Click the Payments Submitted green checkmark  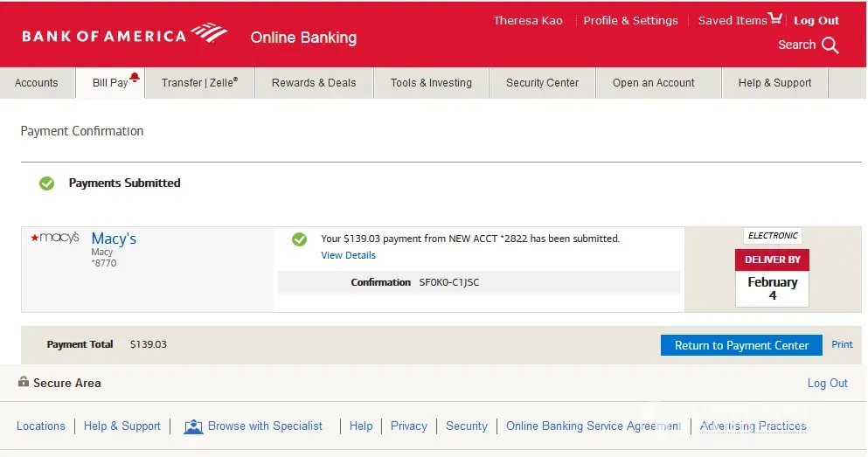click(47, 183)
